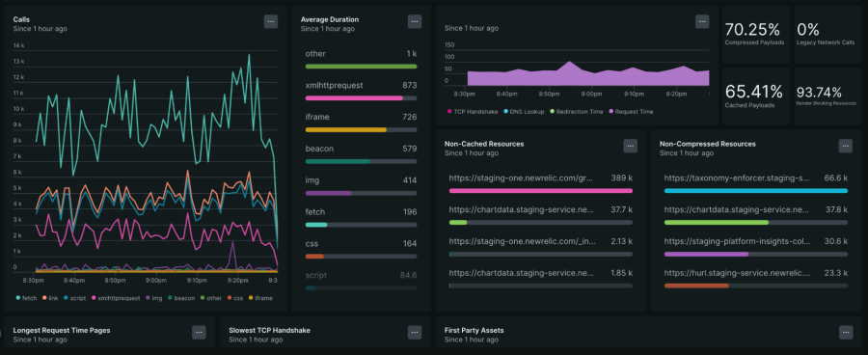This screenshot has height=355, width=868.
Task: Toggle the fetch series in Calls legend
Action: [x=26, y=298]
